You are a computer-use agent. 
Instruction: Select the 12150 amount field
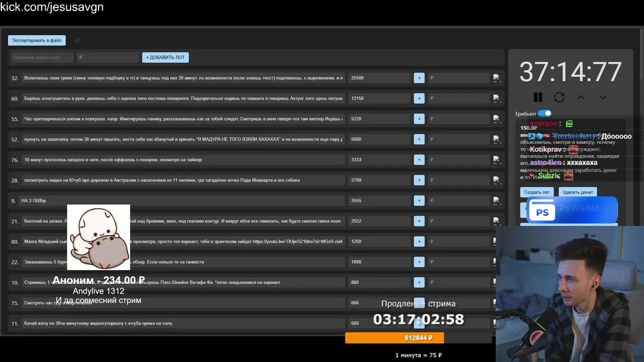[379, 99]
